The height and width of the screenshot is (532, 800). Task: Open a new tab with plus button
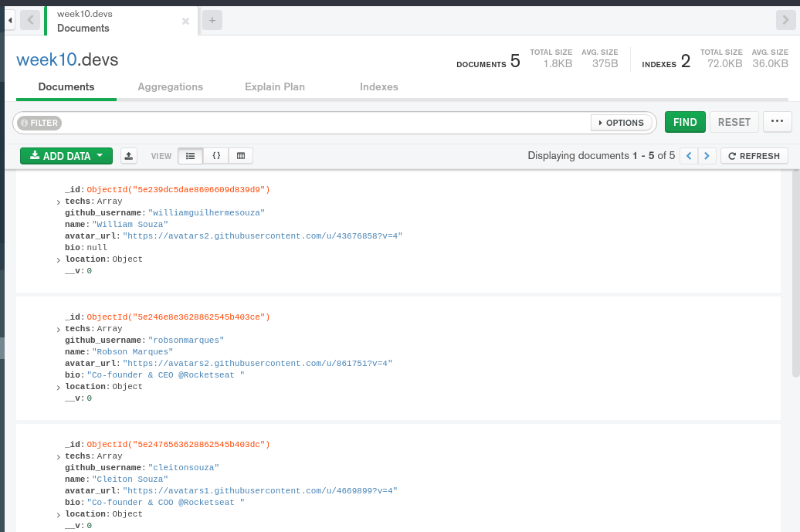click(x=212, y=20)
